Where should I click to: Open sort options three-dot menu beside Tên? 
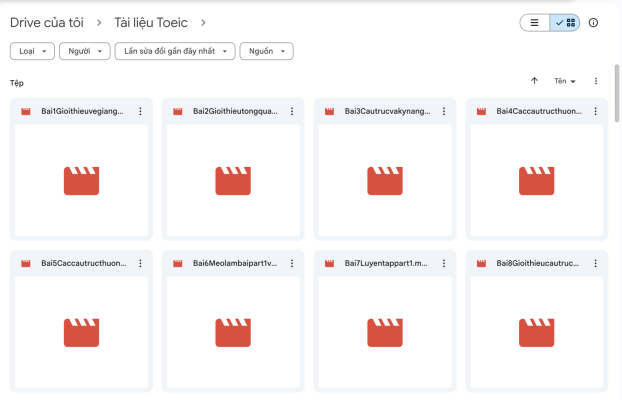coord(596,81)
